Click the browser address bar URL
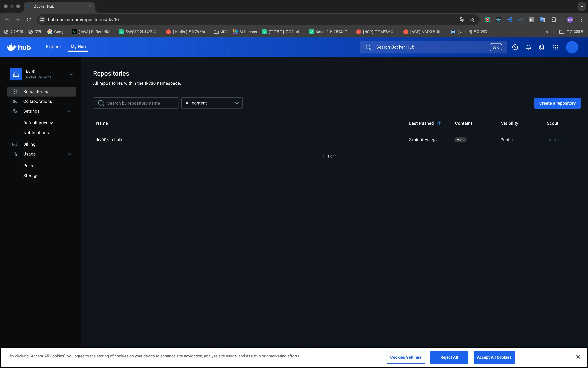 click(83, 19)
